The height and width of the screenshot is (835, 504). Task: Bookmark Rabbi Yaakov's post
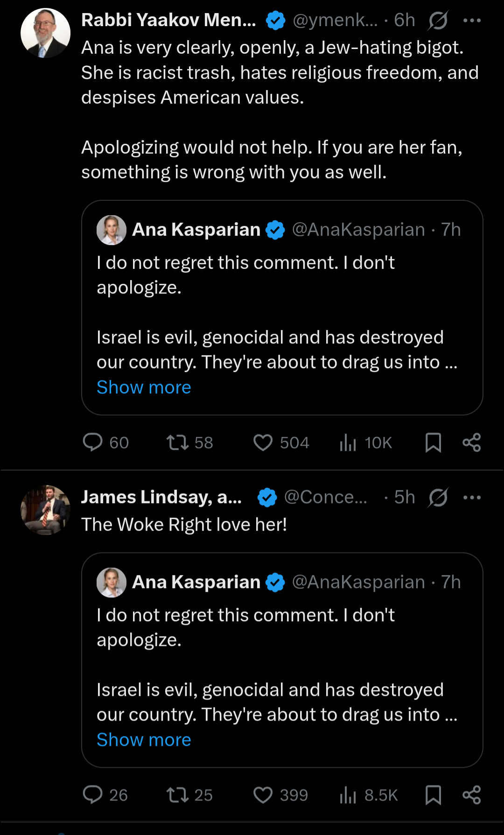coord(433,442)
